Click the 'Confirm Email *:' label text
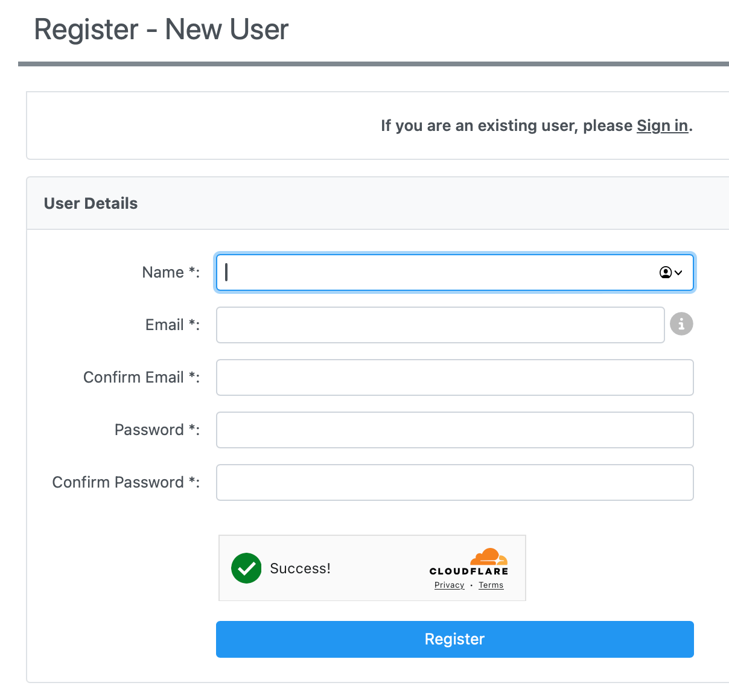Screen dimensions: 729x700 point(142,377)
